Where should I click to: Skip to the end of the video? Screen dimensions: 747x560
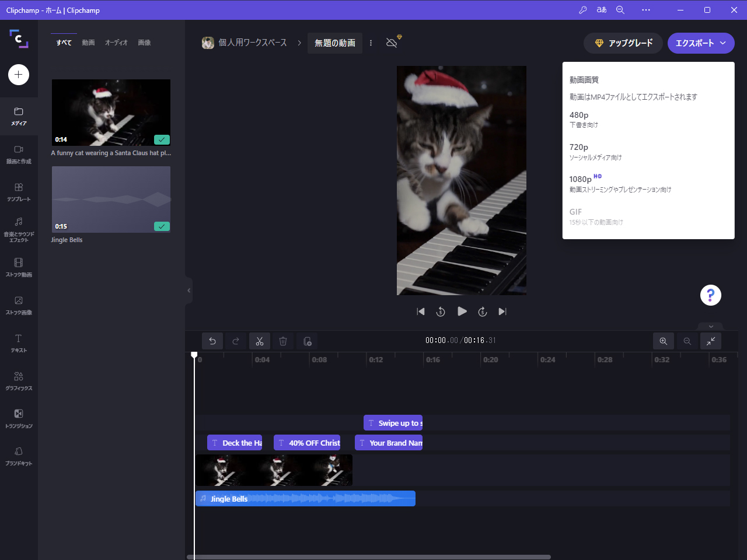point(502,311)
